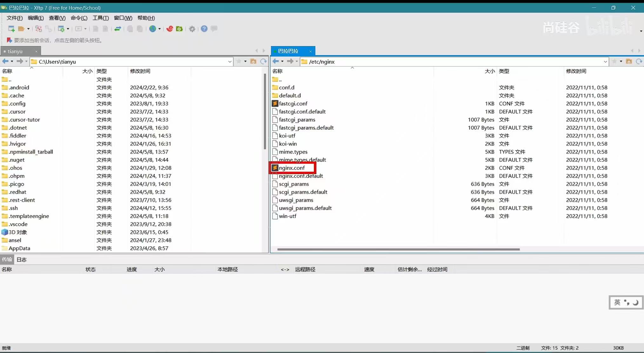Click the transfer direction arrows icon
Viewport: 644px width, 353px height.
(118, 29)
